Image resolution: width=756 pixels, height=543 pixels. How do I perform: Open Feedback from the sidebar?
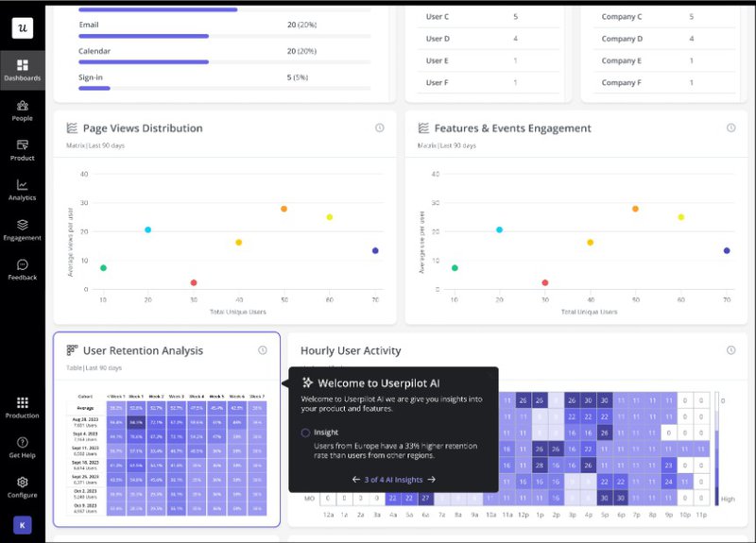(22, 269)
